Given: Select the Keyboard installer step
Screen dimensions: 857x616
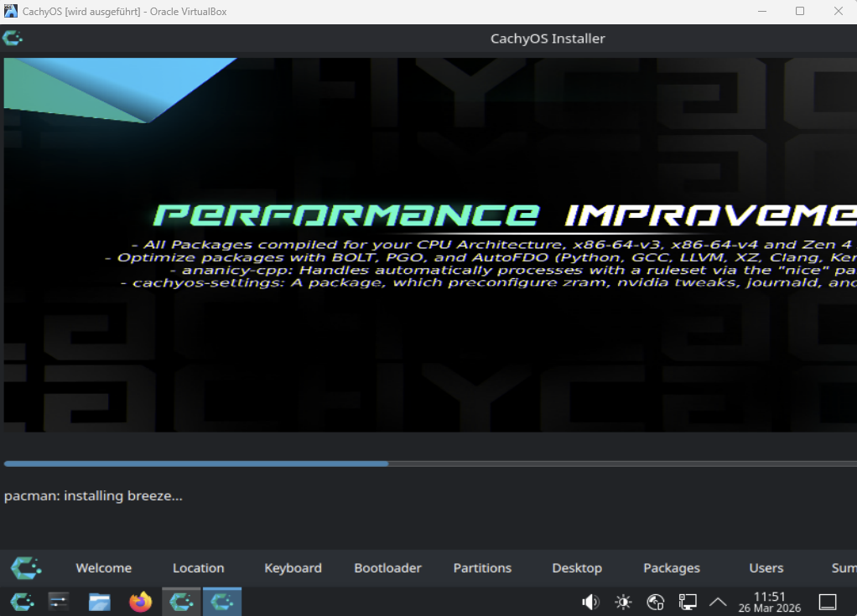Looking at the screenshot, I should click(x=293, y=568).
